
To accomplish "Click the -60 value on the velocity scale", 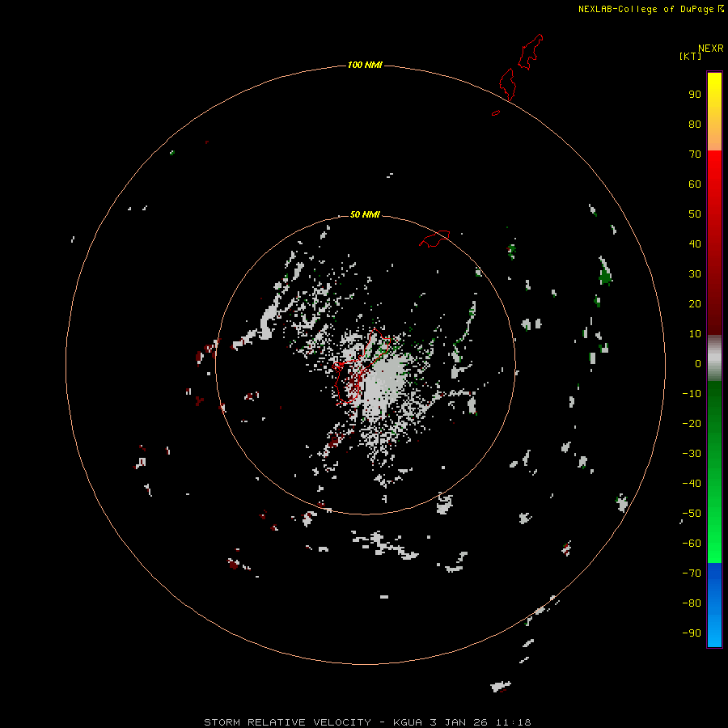I will (692, 544).
